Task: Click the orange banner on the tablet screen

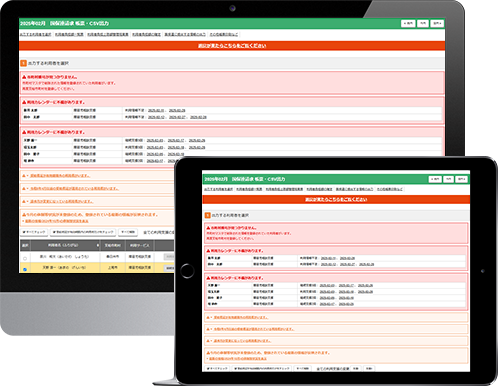Action: 336,199
